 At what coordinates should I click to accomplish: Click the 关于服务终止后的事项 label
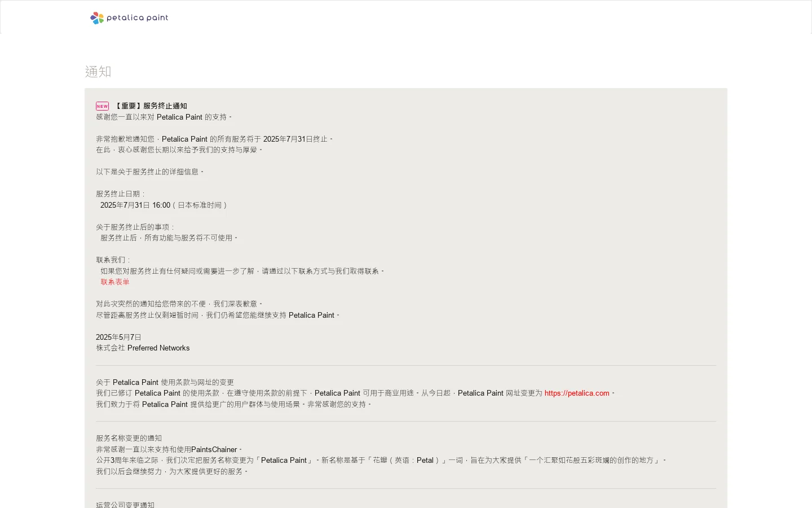pos(135,227)
